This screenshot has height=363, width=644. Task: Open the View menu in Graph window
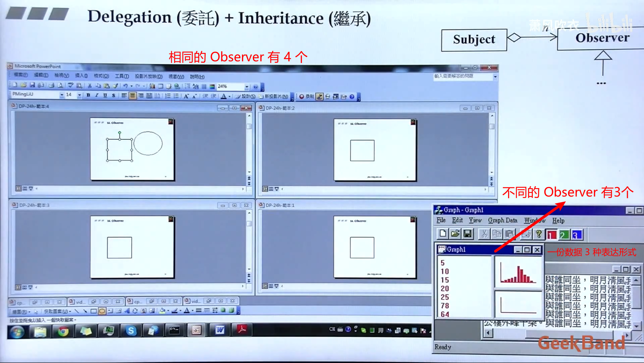tap(475, 220)
